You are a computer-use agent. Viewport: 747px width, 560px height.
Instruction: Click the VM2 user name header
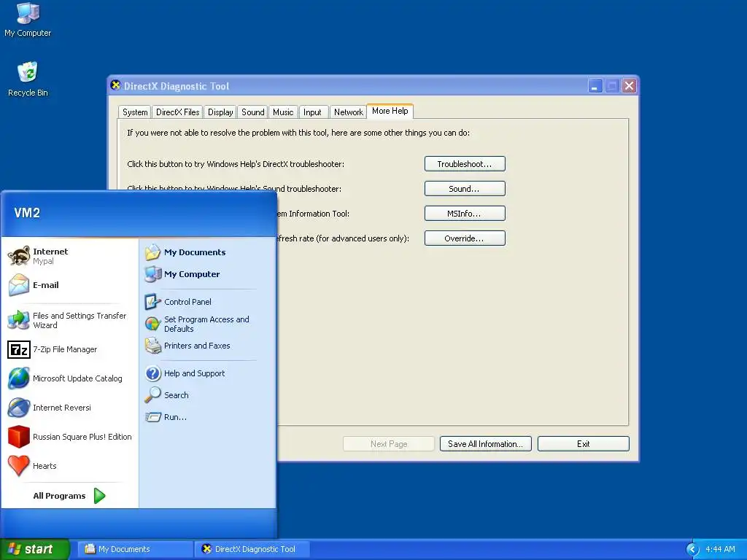(27, 213)
